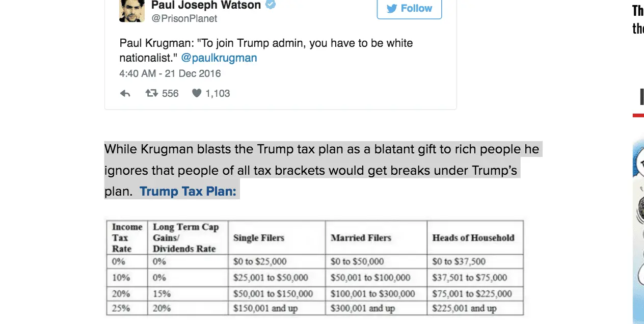Click the Heads of Household table header

click(473, 237)
